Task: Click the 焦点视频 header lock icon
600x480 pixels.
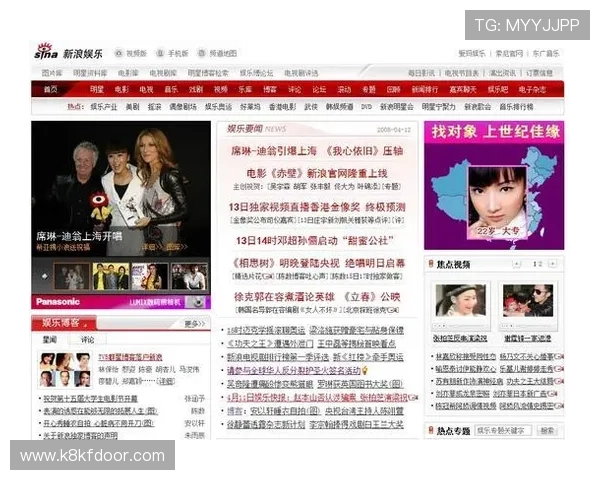Action: [430, 264]
